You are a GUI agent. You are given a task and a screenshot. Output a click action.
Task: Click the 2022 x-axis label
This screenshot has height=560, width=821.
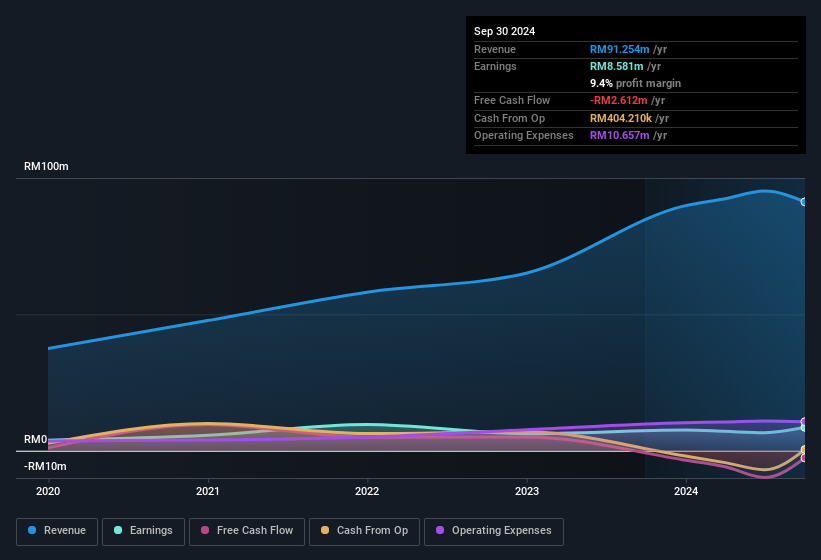click(x=367, y=491)
